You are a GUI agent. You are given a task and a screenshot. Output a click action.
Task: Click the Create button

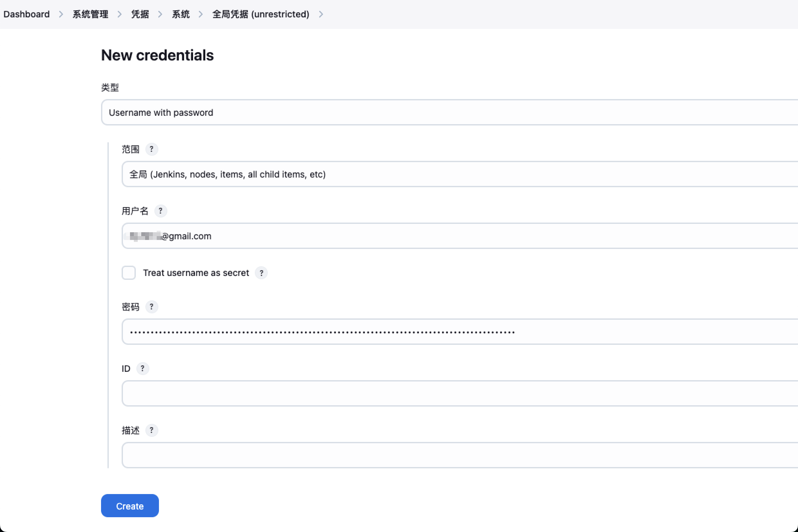(x=130, y=506)
